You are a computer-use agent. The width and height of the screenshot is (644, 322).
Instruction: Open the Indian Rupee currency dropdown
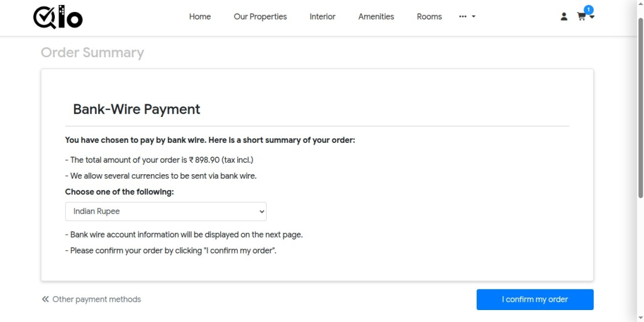coord(165,211)
